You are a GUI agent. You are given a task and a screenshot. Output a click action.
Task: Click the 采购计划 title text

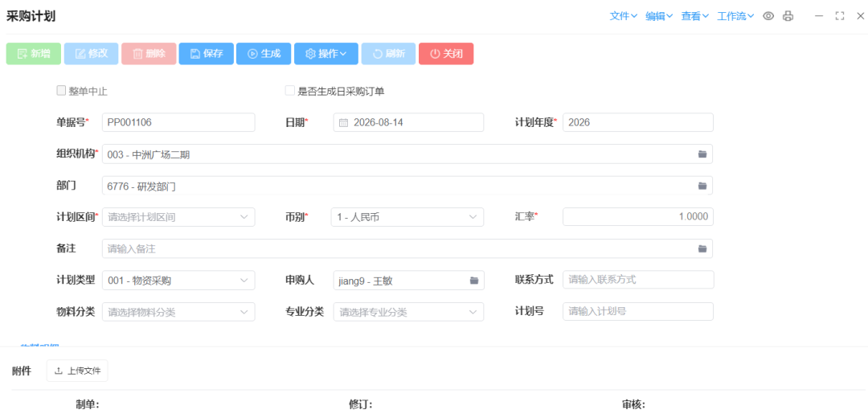point(31,16)
